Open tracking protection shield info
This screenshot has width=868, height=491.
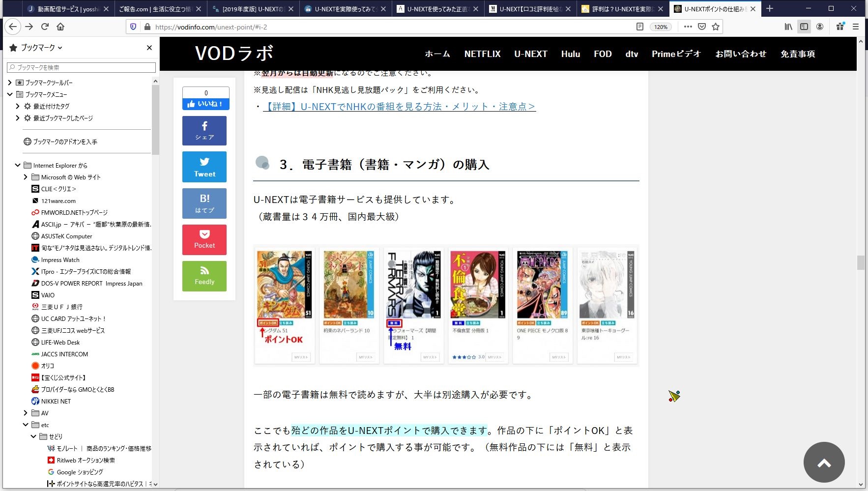(x=133, y=27)
